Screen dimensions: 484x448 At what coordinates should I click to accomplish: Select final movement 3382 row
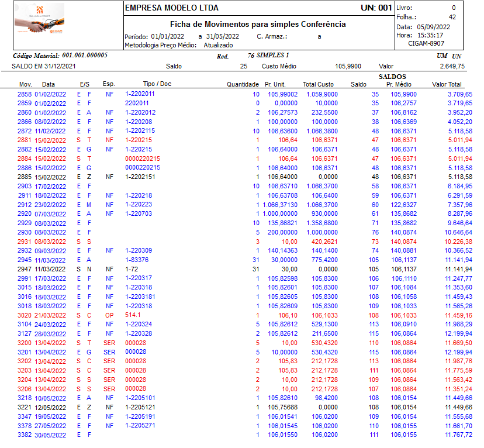tap(244, 435)
